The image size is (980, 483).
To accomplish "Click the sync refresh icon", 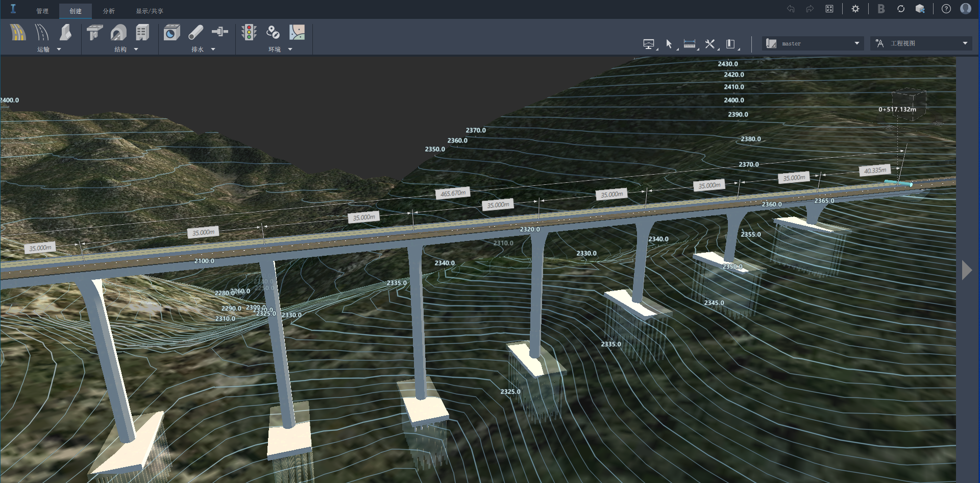I will pos(901,9).
